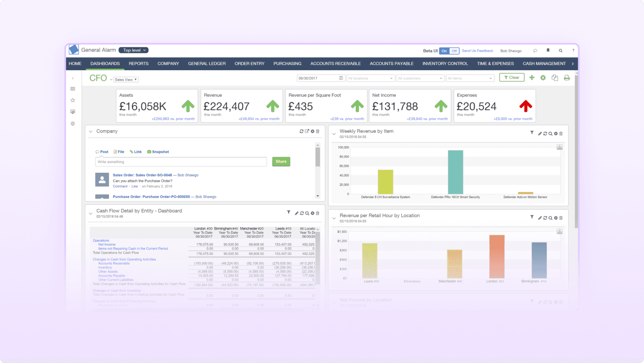Click the Defender PRo 16CH teal bar
The width and height of the screenshot is (644, 363).
(455, 172)
